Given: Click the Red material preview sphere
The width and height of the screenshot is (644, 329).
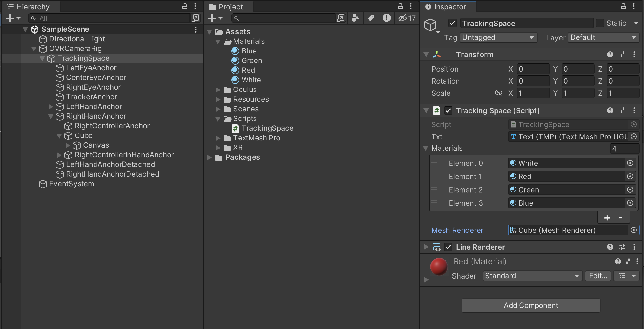Looking at the screenshot, I should click(x=439, y=267).
